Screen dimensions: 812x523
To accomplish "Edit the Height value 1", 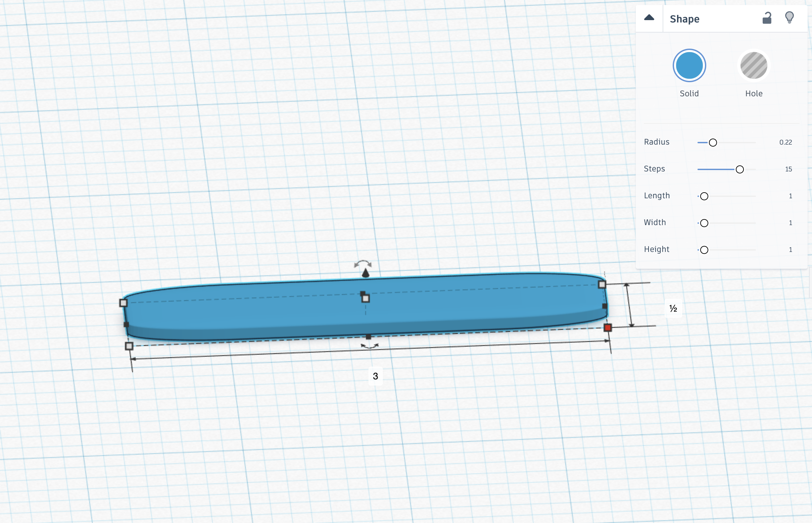I will 790,250.
